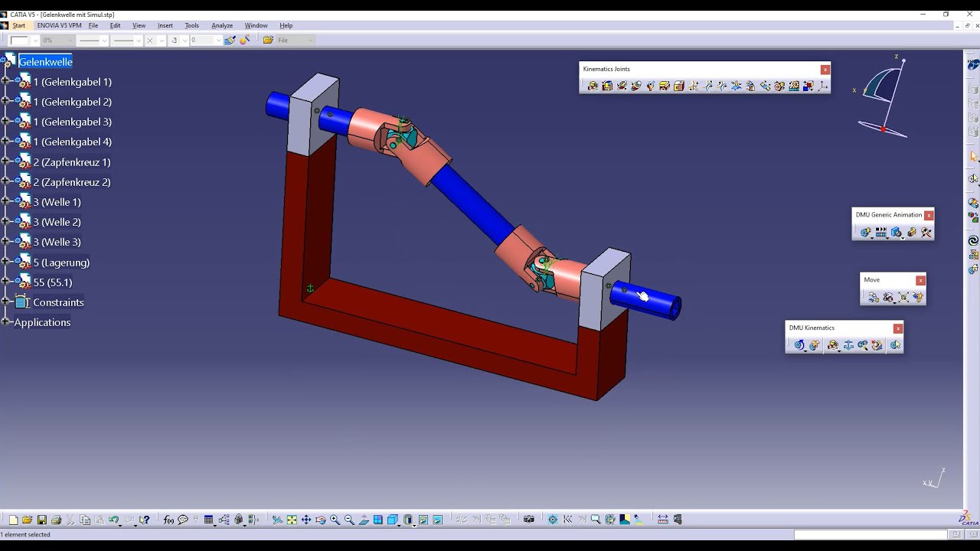Expand the Applications tree node
The width and height of the screenshot is (980, 551).
coord(5,322)
